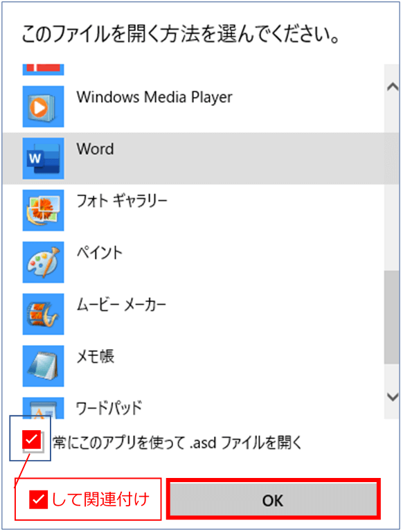Image resolution: width=403 pixels, height=532 pixels.
Task: Click the Windows Media Player label
Action: click(x=154, y=98)
